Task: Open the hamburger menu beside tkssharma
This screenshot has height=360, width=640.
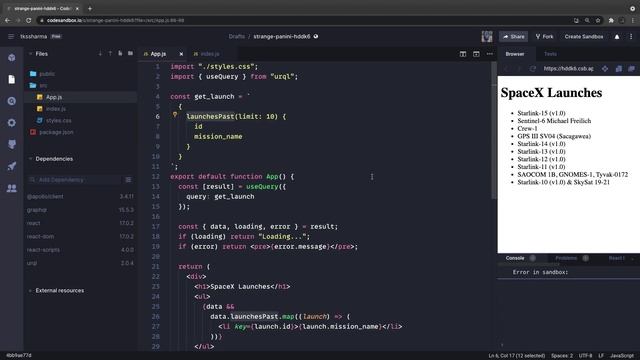Action: point(11,36)
